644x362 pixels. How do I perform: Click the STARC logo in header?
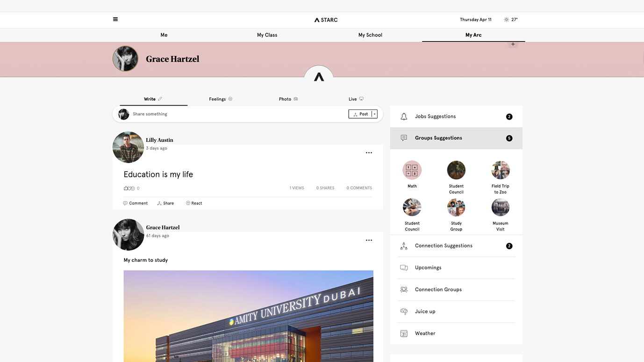(326, 20)
